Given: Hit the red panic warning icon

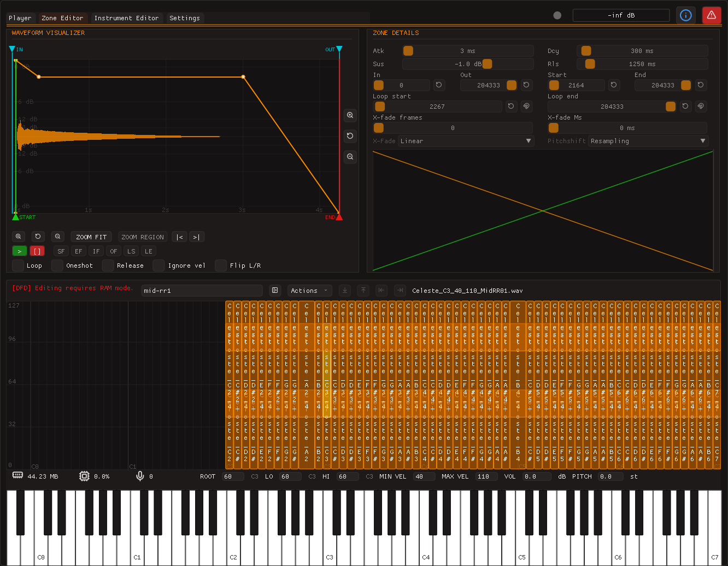Looking at the screenshot, I should coord(712,15).
